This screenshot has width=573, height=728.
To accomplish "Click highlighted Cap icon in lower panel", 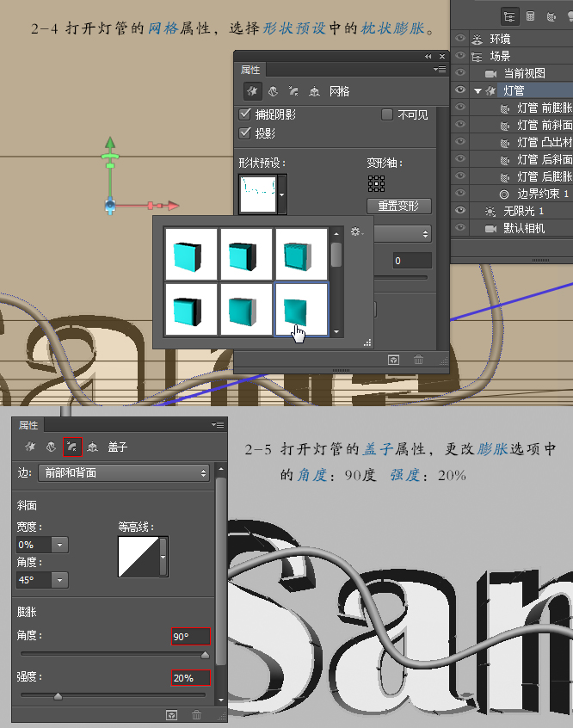I will tap(72, 447).
